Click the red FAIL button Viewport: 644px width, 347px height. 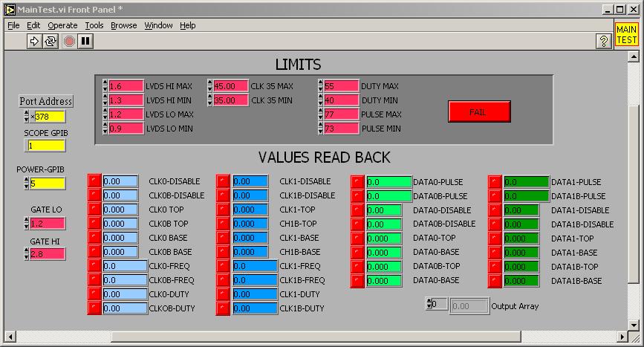479,111
